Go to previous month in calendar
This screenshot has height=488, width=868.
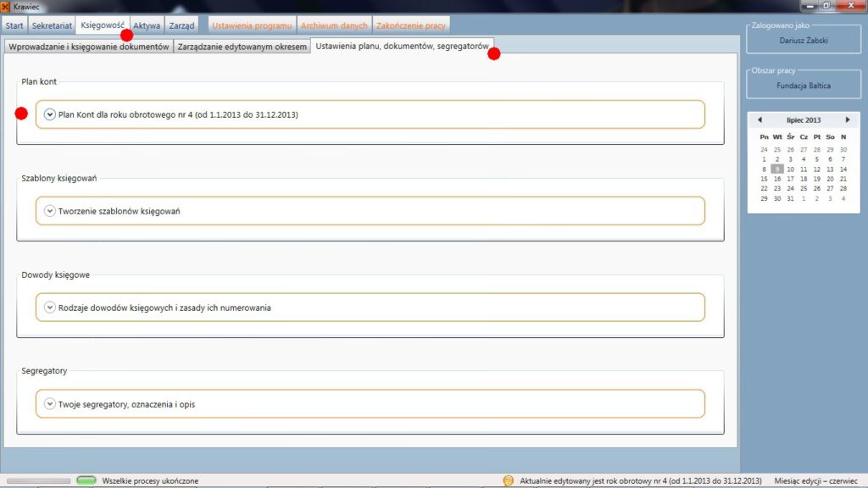(759, 120)
